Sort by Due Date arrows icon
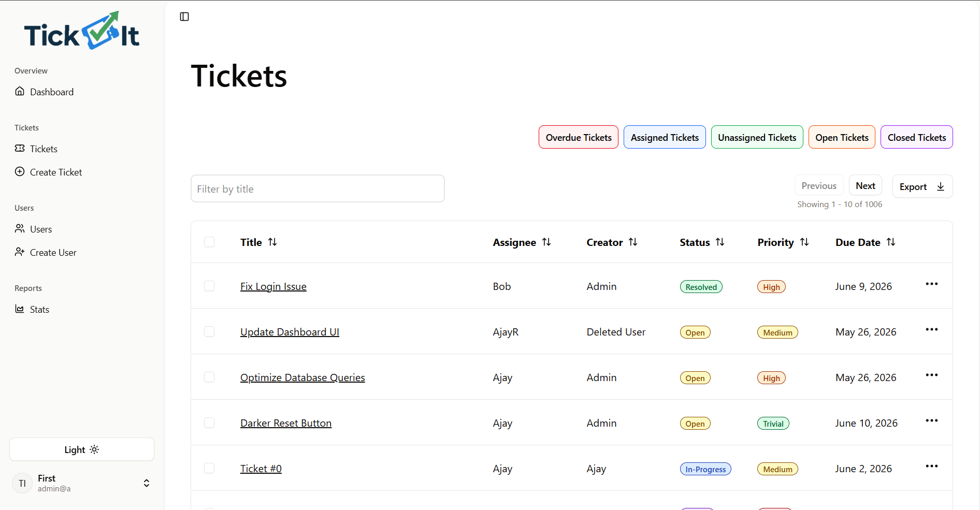Image resolution: width=980 pixels, height=510 pixels. (x=891, y=242)
